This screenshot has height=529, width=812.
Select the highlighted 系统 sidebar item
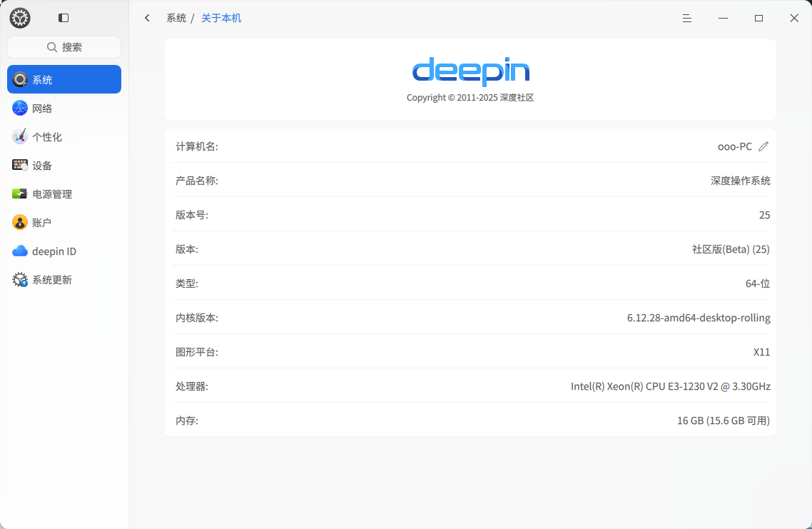click(x=64, y=79)
